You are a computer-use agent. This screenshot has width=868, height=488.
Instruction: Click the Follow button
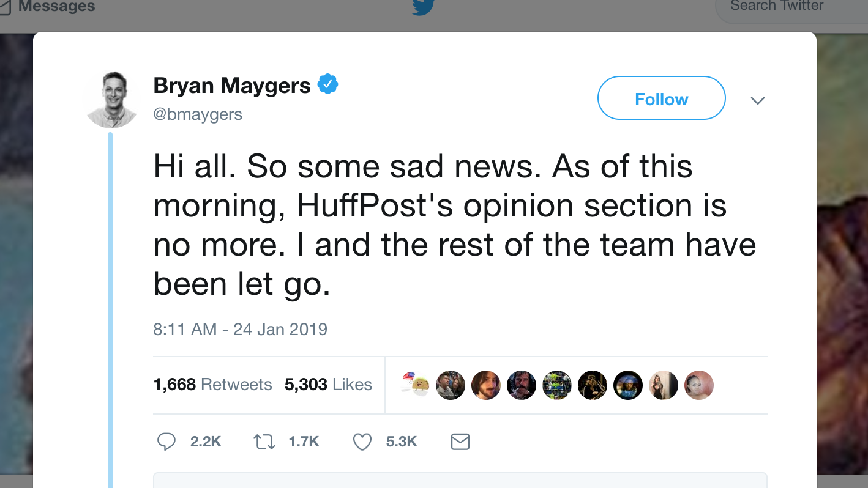pyautogui.click(x=661, y=98)
